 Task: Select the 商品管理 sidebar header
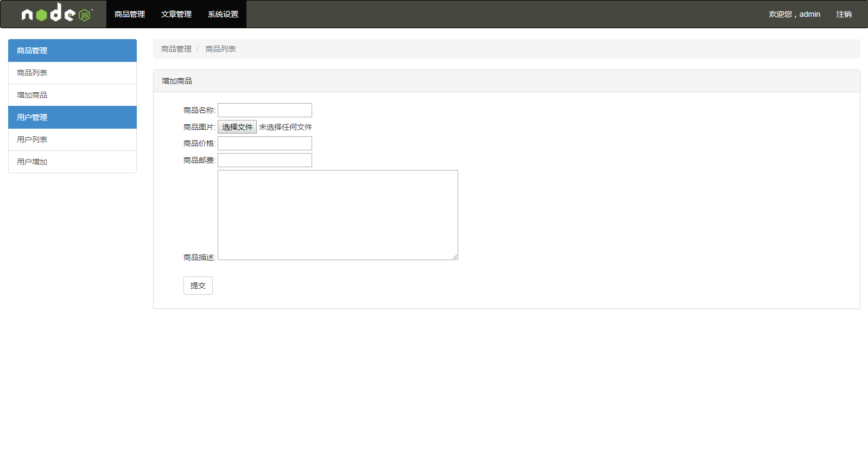point(72,50)
